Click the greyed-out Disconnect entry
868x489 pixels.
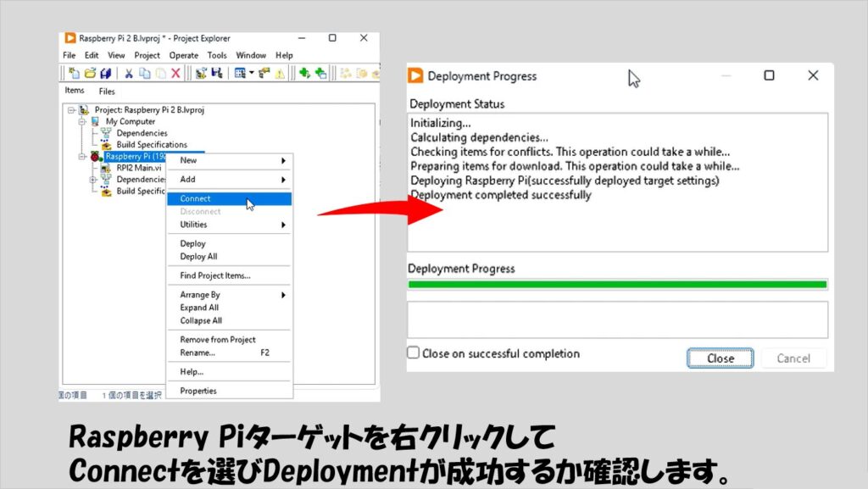[x=230, y=211]
